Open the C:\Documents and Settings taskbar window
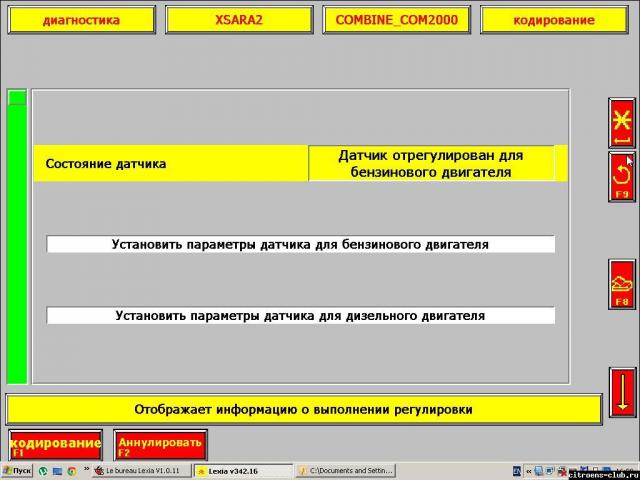This screenshot has width=640, height=480. point(346,471)
